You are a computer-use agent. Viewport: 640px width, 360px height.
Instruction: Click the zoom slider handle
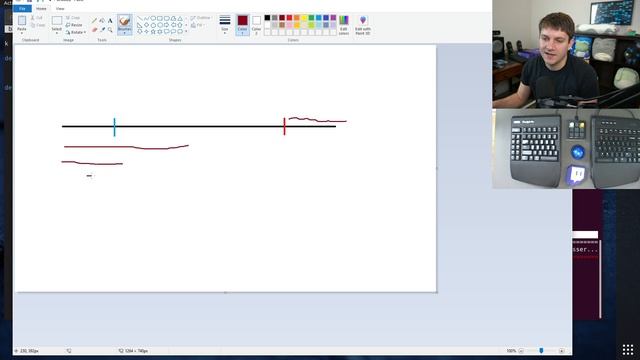541,351
